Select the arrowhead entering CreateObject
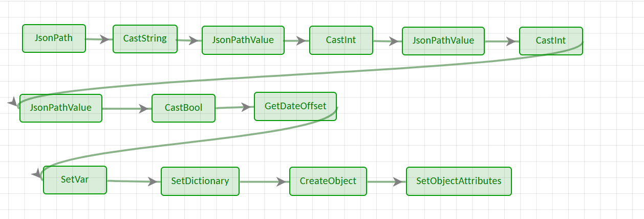 pos(283,182)
